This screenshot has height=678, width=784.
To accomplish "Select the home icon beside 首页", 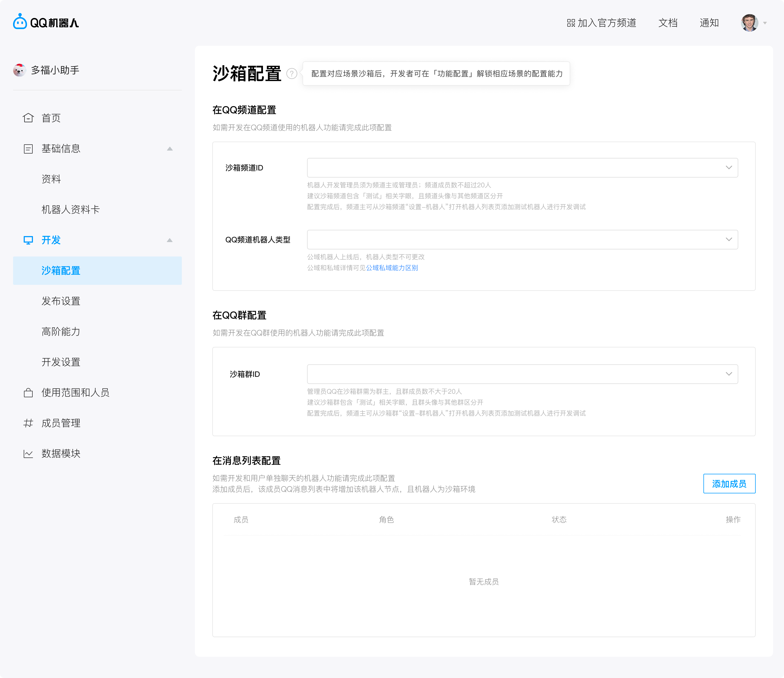I will click(28, 118).
